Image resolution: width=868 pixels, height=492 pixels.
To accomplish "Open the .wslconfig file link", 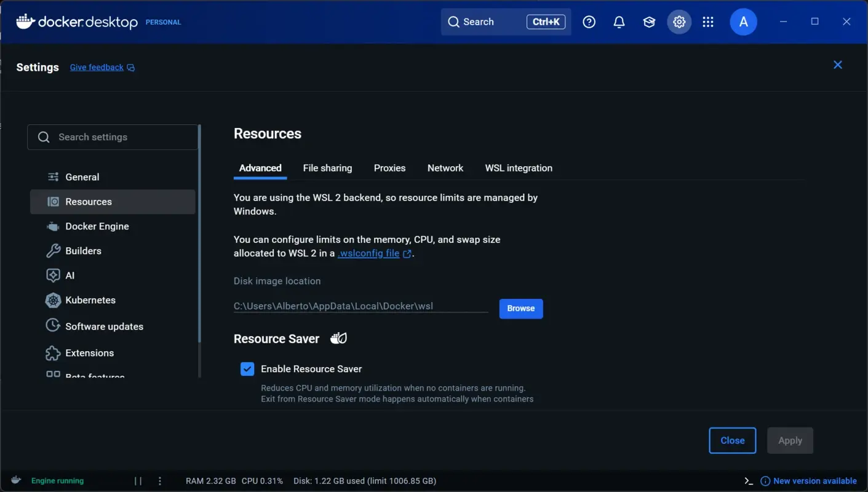I will [x=369, y=253].
